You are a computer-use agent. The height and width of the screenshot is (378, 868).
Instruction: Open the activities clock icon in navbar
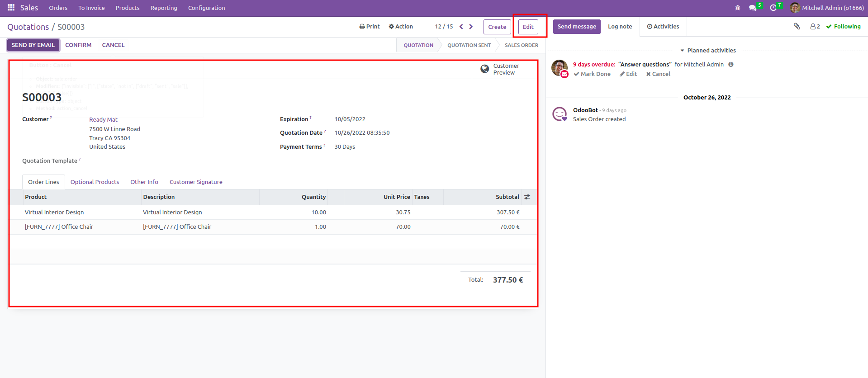click(x=773, y=8)
